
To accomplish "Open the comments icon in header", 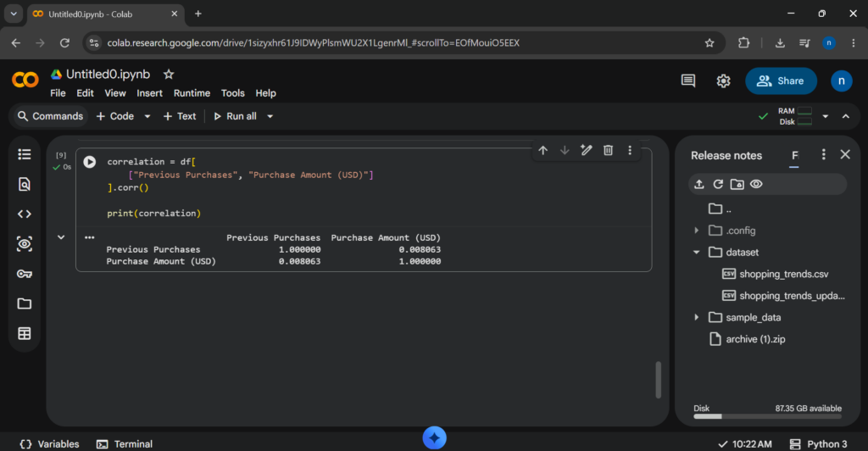I will [x=688, y=81].
